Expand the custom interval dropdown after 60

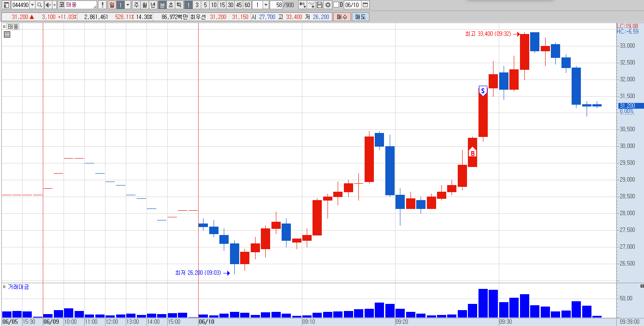pos(266,5)
